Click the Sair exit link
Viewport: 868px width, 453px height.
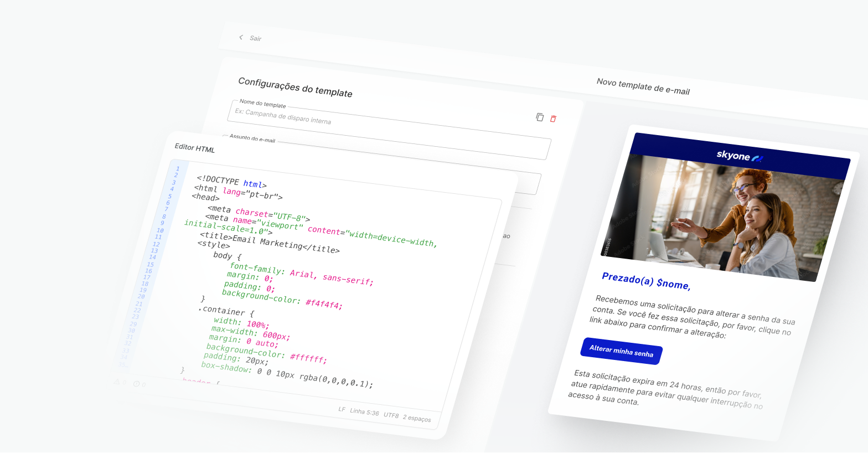pyautogui.click(x=255, y=38)
